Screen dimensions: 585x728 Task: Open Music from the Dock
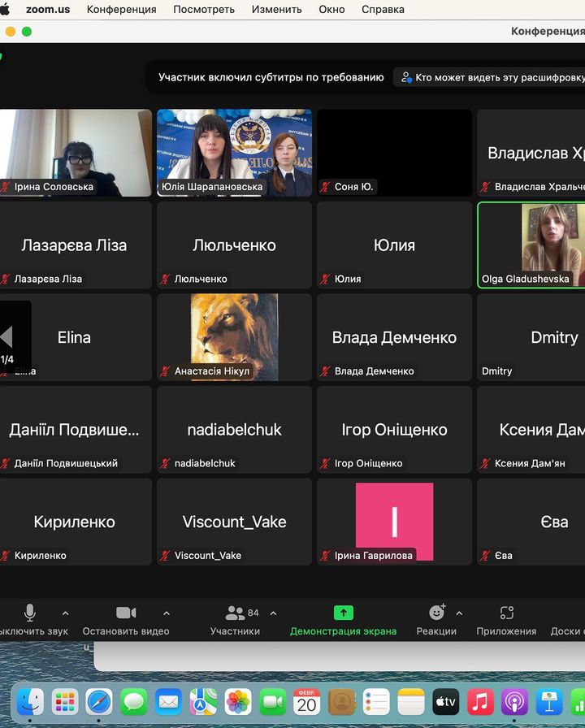click(x=480, y=701)
